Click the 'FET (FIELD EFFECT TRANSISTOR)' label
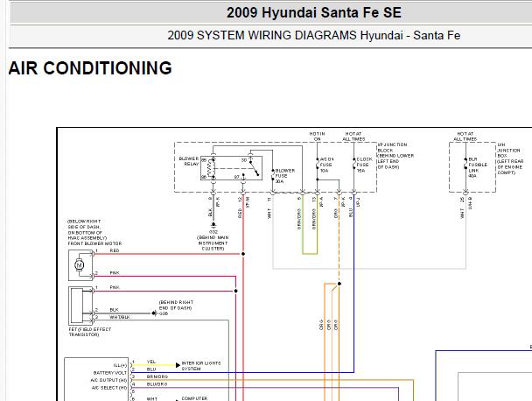532x401 pixels. pos(89,332)
